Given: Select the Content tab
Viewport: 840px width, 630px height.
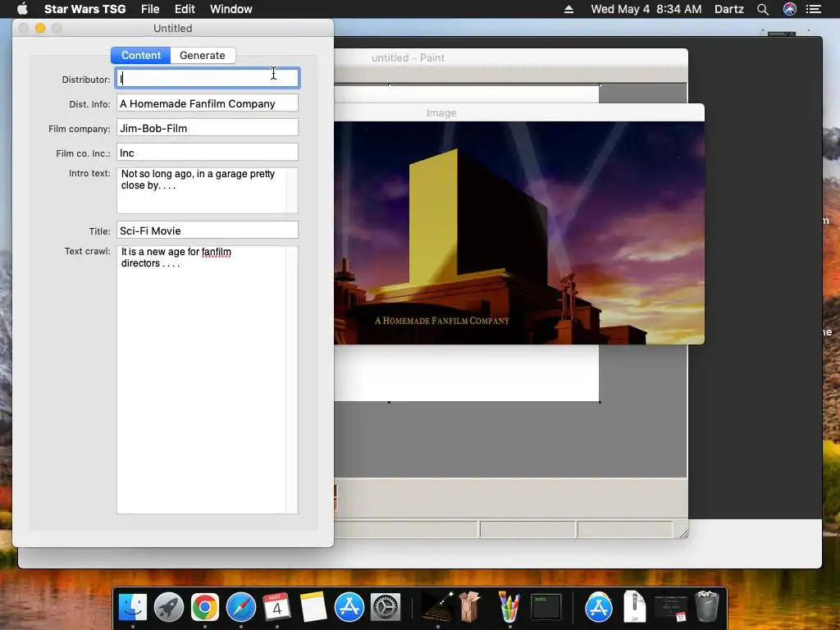Looking at the screenshot, I should coord(141,55).
